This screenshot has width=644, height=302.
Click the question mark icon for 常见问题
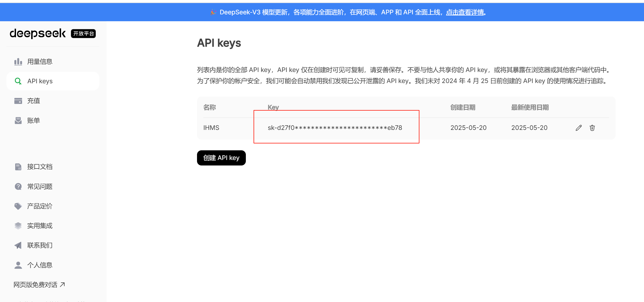tap(18, 186)
